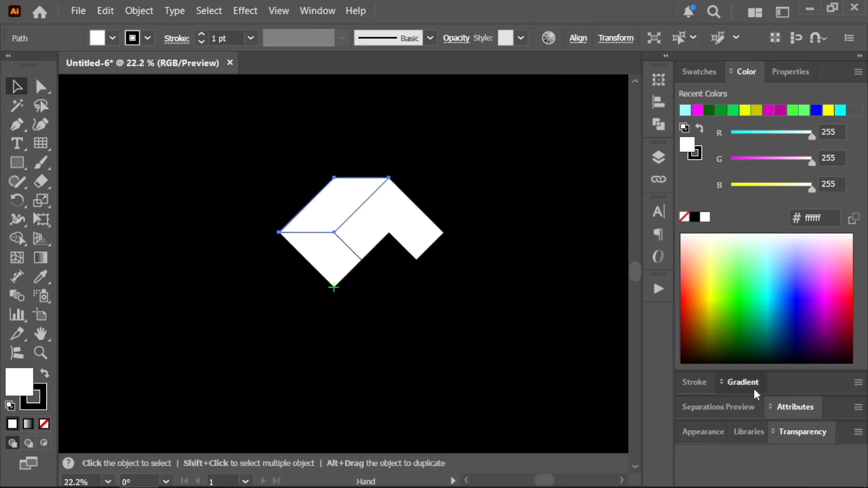Switch to the Stroke tab
The width and height of the screenshot is (868, 488).
click(694, 382)
